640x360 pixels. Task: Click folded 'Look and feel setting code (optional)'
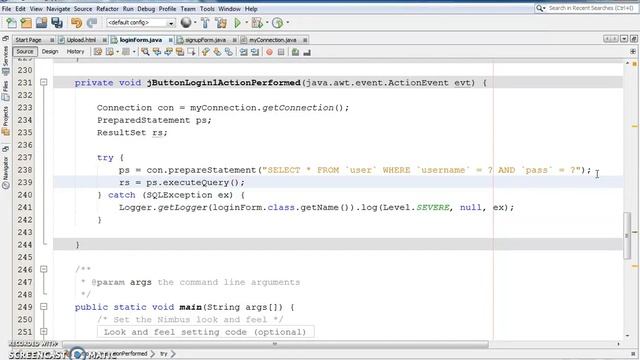pos(205,332)
